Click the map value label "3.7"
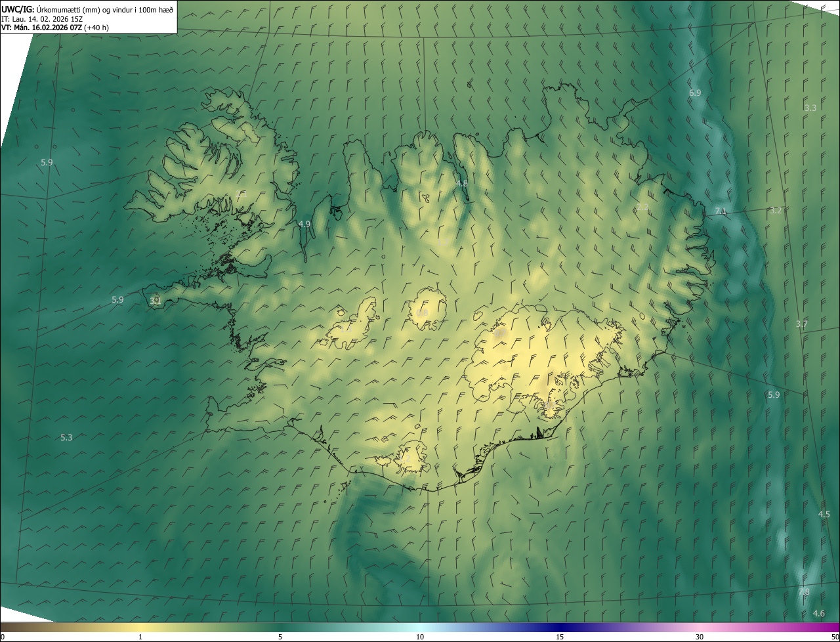The image size is (840, 642). click(802, 324)
